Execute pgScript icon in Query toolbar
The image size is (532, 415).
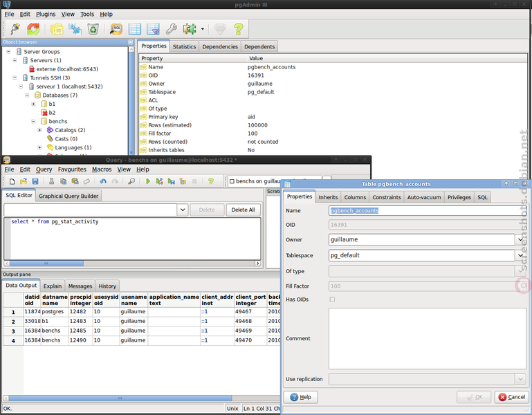[x=160, y=181]
